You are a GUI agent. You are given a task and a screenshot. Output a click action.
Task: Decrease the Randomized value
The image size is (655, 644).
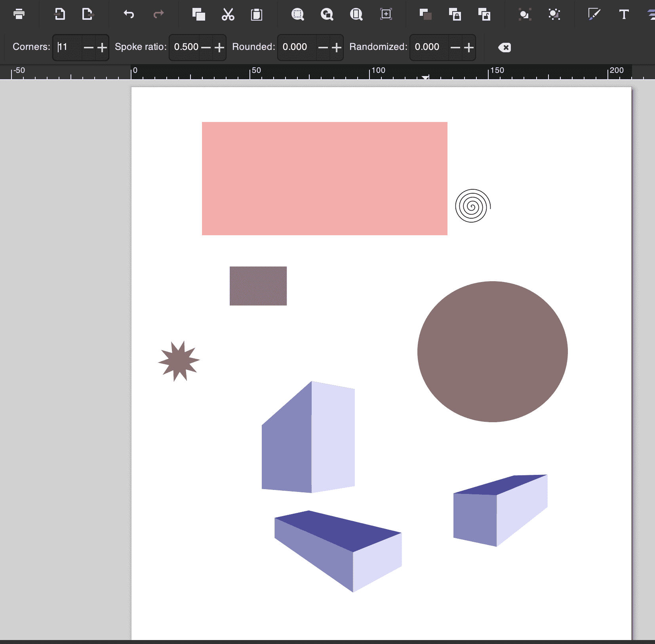[455, 48]
